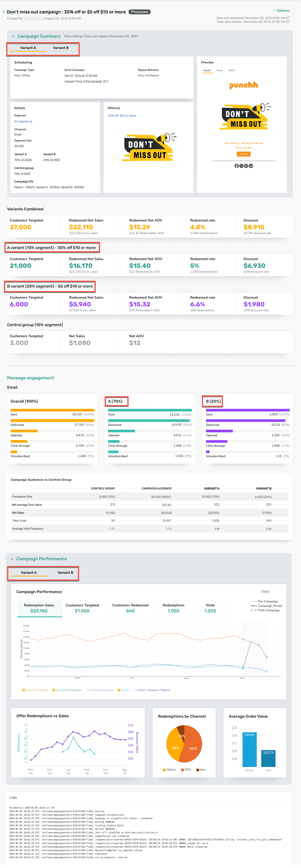Click the Order now button in preview
The height and width of the screenshot is (868, 301).
point(244,154)
